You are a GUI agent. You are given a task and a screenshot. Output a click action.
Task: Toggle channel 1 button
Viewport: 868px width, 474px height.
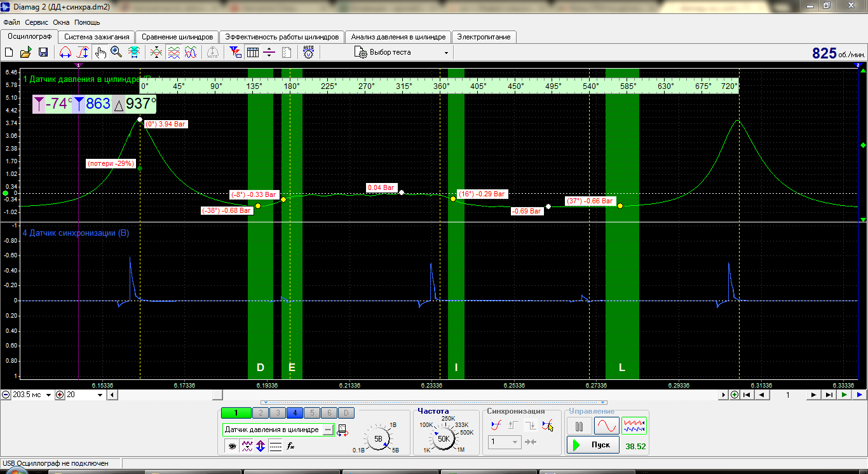236,413
